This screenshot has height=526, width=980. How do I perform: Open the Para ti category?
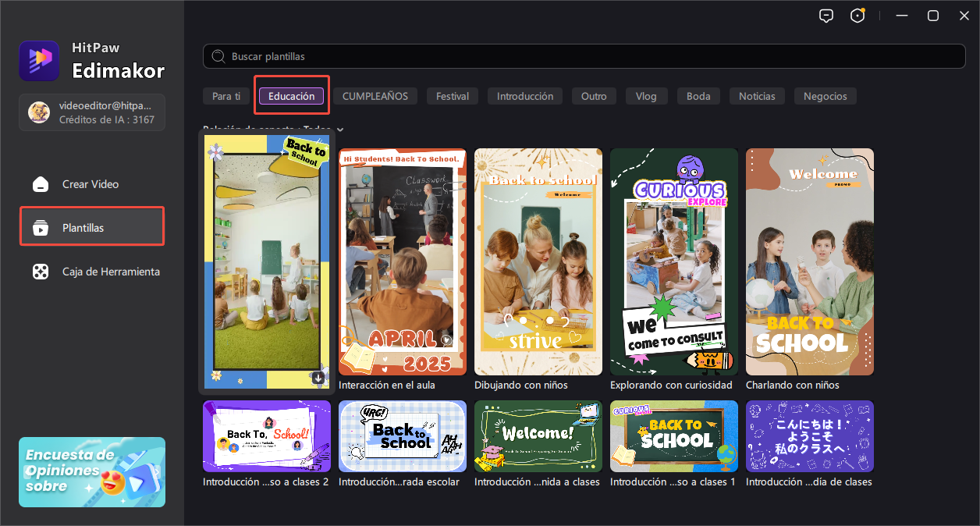(225, 95)
